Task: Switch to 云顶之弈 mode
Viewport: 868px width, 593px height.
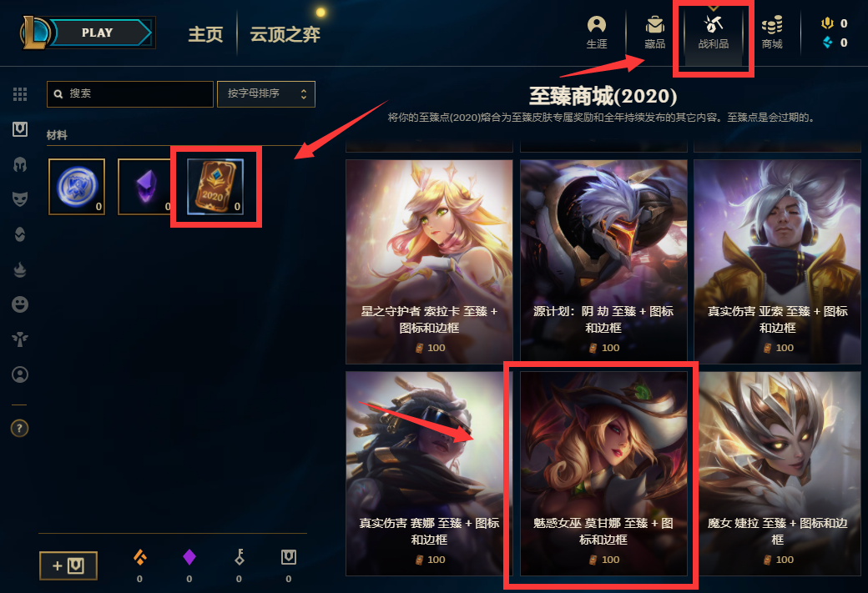Action: point(285,34)
